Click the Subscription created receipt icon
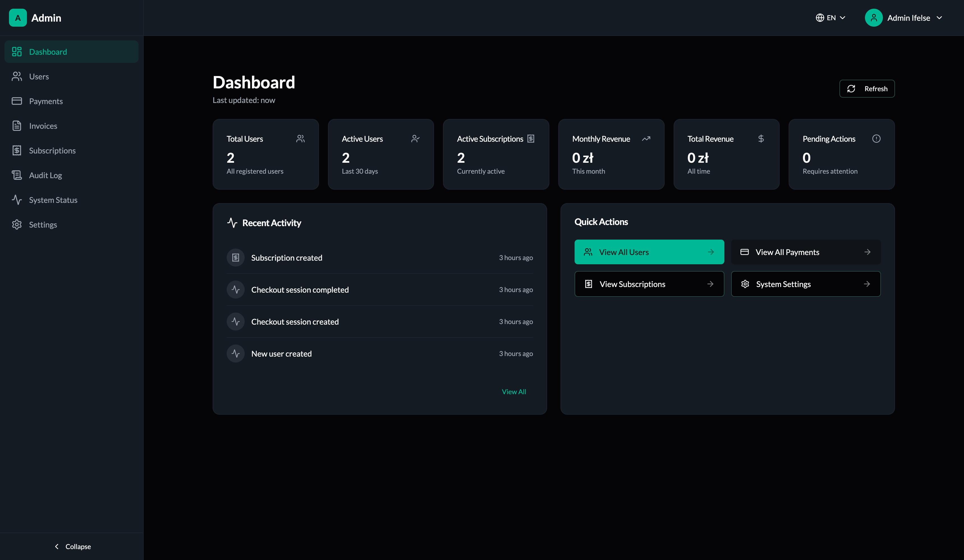The image size is (964, 560). (236, 258)
